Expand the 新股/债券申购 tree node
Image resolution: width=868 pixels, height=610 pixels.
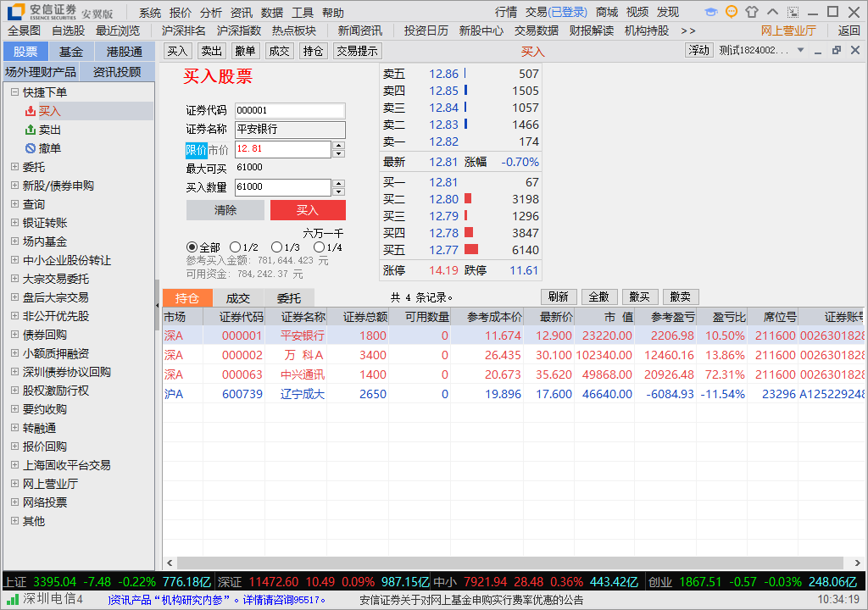tap(15, 185)
